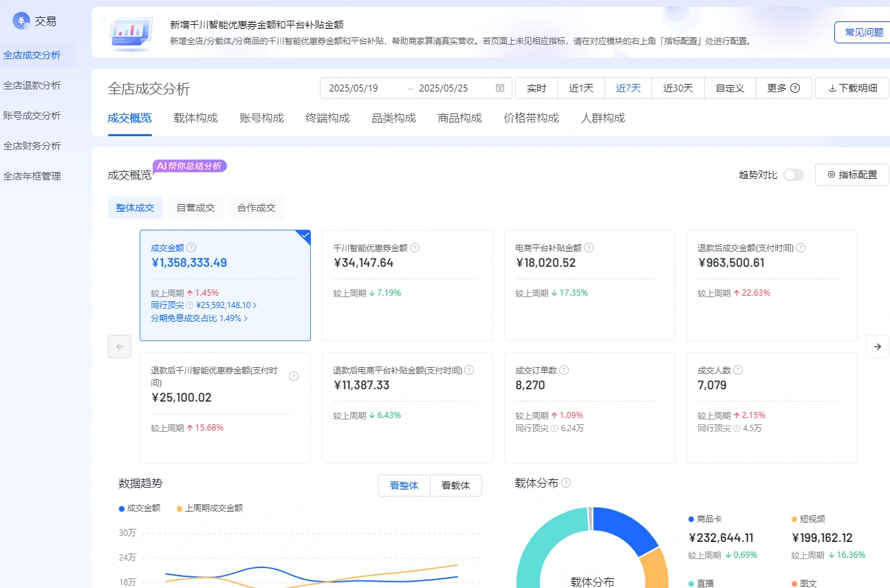Select 近1天 time range

click(581, 88)
